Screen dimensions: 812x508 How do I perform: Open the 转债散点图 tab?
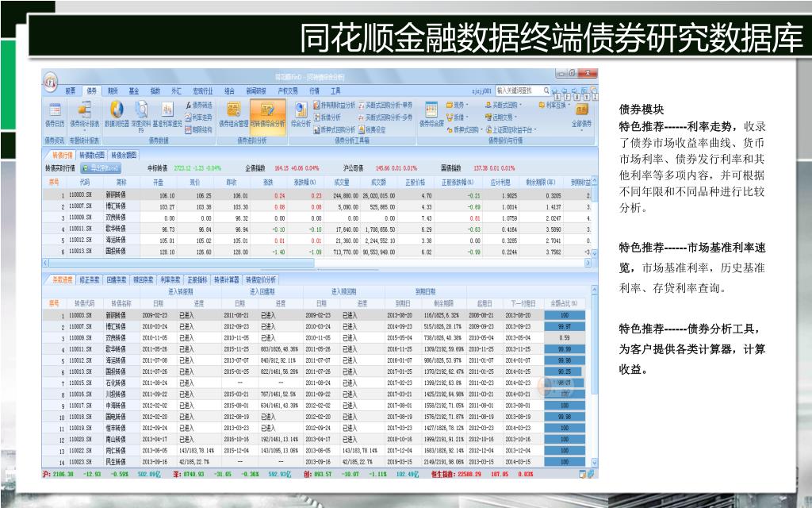pos(92,155)
